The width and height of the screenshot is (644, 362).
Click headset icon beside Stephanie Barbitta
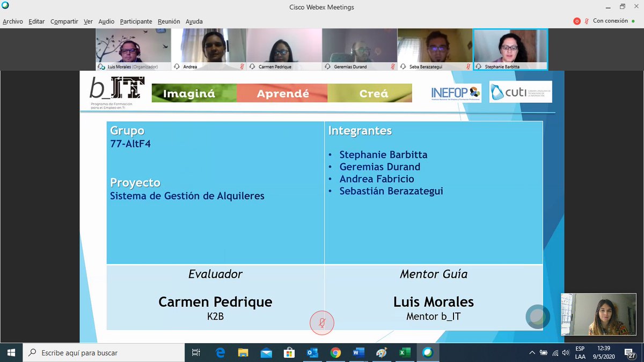click(x=478, y=67)
